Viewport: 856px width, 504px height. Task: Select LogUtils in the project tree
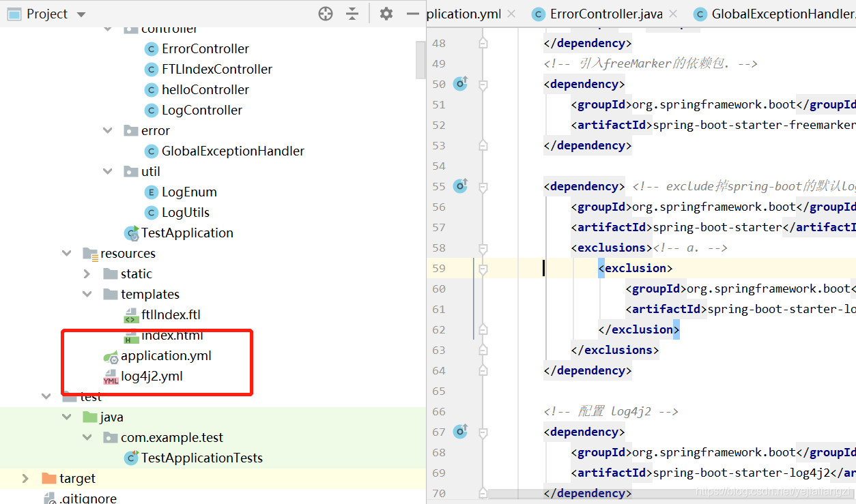pos(186,213)
